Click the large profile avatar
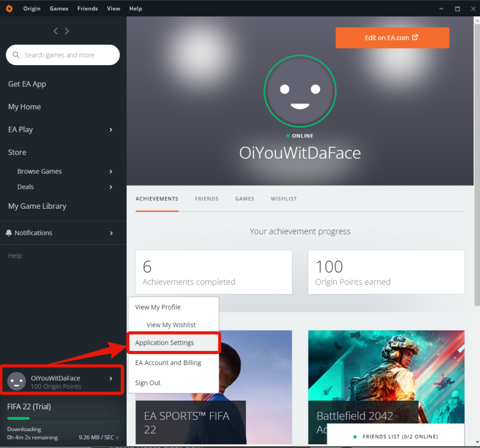 coord(300,91)
